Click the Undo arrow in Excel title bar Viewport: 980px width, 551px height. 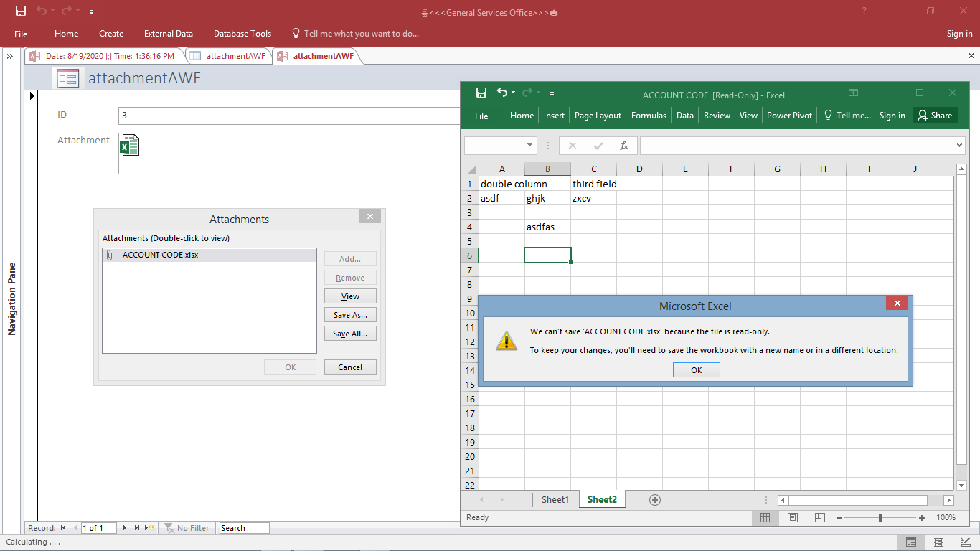(501, 93)
